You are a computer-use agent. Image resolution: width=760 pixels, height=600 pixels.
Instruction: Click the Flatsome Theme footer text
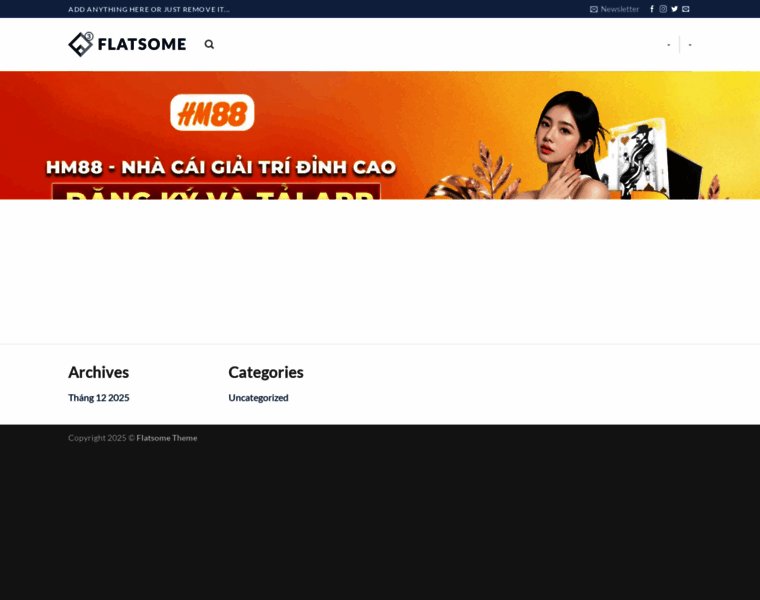(x=167, y=438)
